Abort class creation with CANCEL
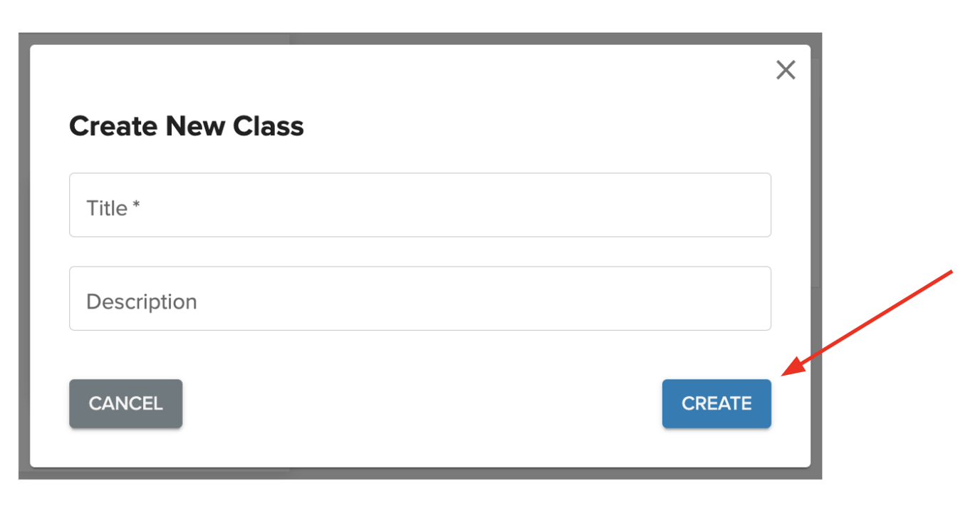The image size is (980, 516). point(125,403)
